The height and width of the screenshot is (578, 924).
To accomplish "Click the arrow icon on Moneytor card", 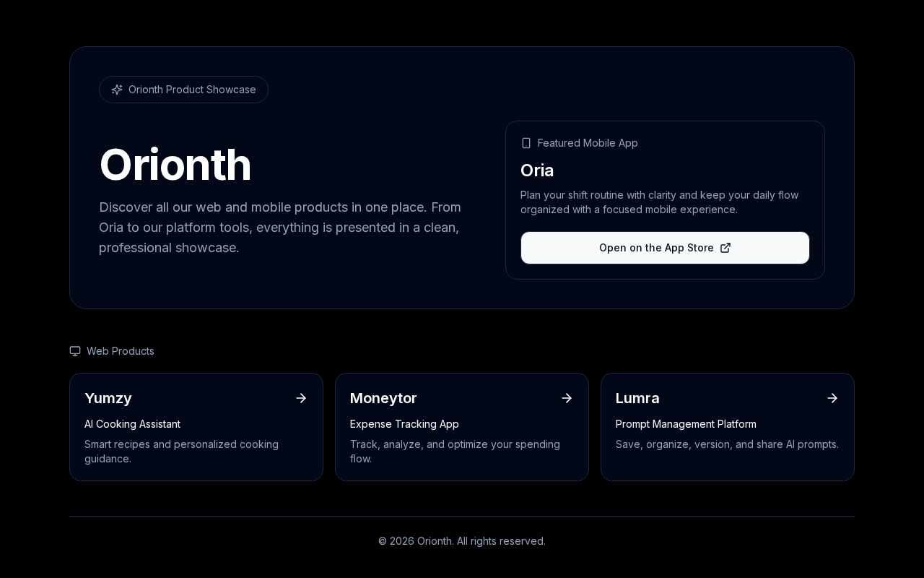I will point(567,398).
